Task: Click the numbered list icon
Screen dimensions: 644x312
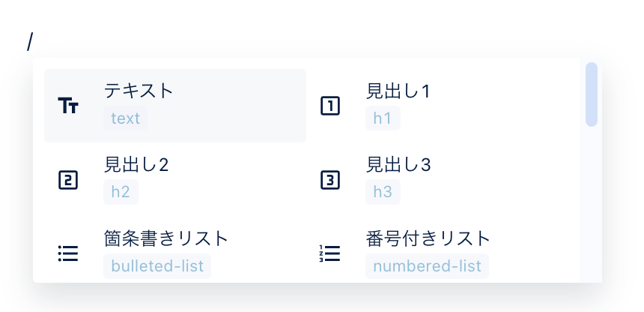Action: [x=329, y=253]
